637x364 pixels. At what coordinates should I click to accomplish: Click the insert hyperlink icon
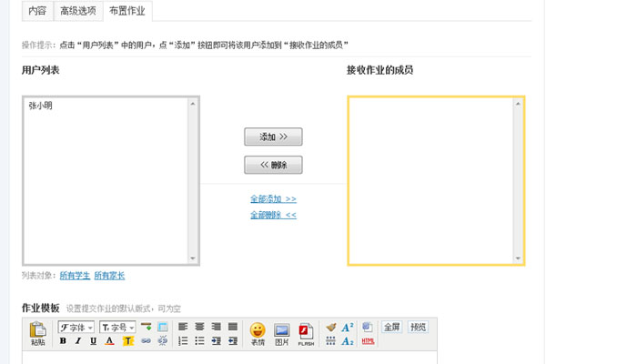click(x=146, y=341)
